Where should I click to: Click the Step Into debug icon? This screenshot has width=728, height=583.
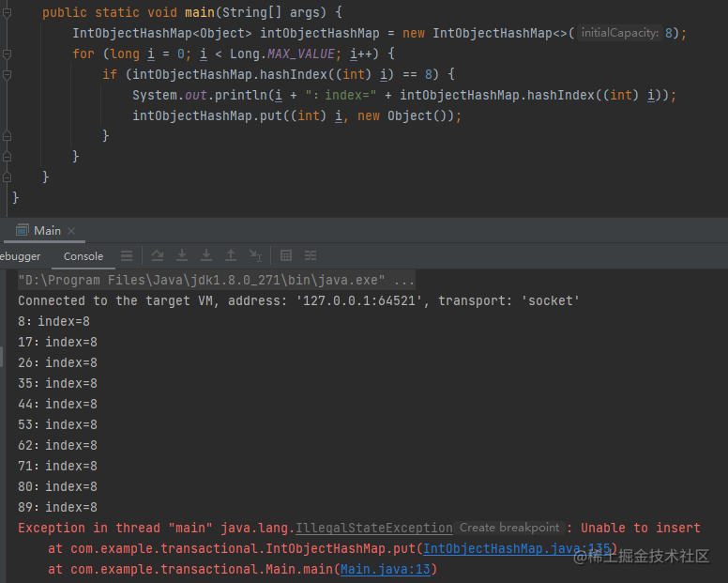182,255
